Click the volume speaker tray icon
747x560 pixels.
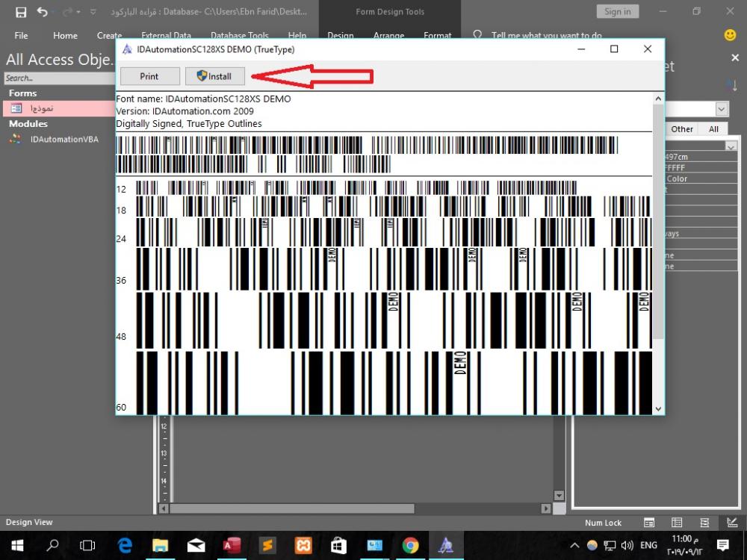pos(627,545)
